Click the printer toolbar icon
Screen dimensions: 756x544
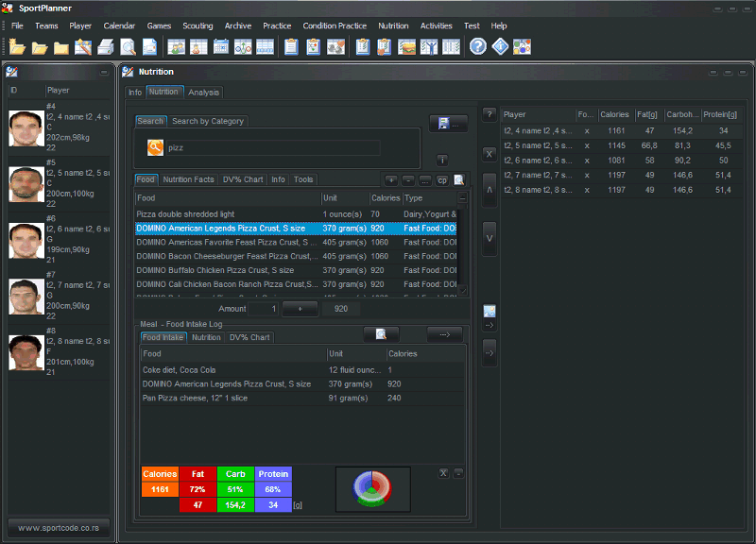(106, 46)
